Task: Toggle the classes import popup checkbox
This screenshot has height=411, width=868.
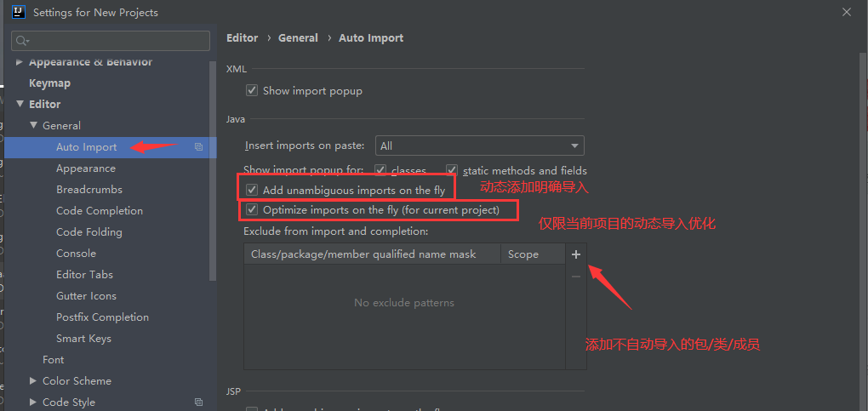Action: click(x=380, y=170)
